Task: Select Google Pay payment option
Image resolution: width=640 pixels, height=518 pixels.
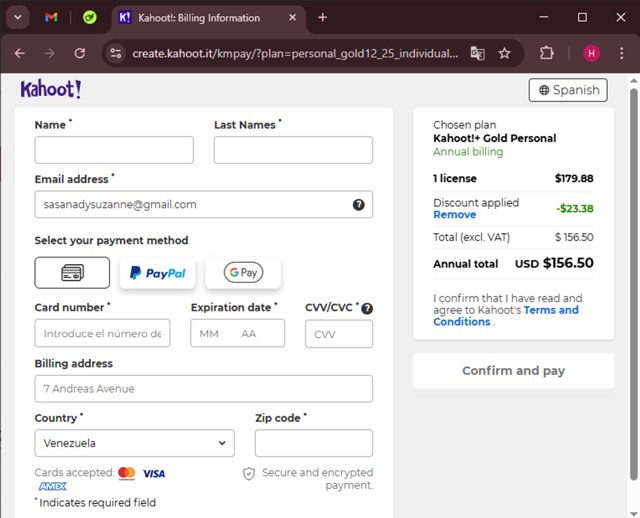Action: pos(243,272)
